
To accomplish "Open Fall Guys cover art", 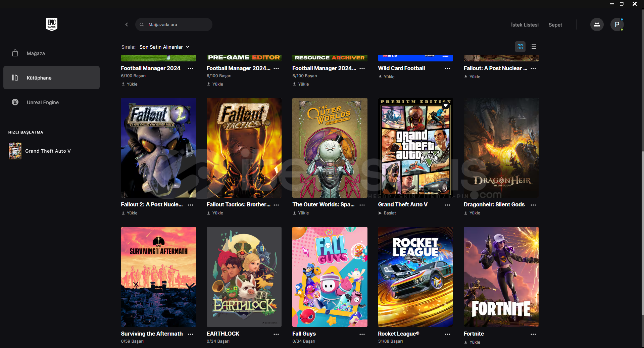I will (330, 277).
